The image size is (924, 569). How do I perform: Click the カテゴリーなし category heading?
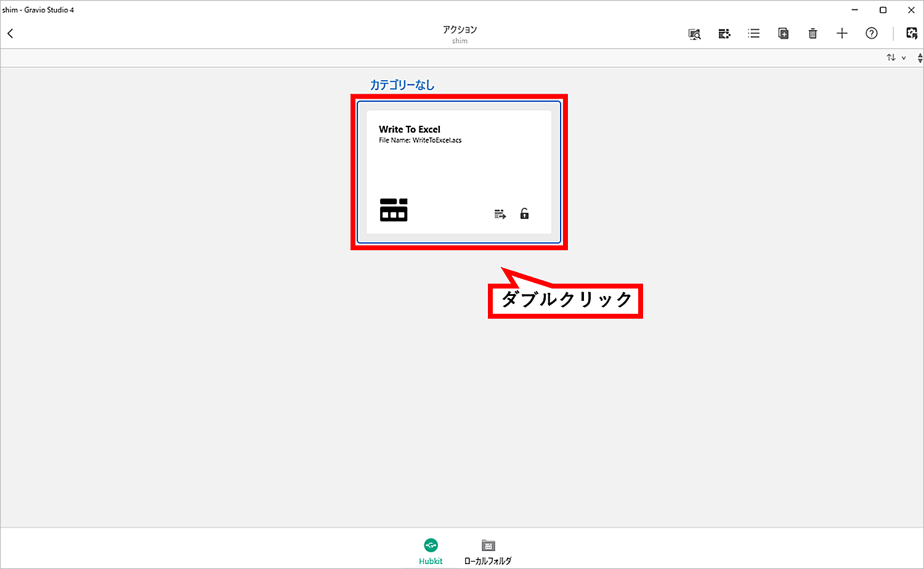point(402,85)
